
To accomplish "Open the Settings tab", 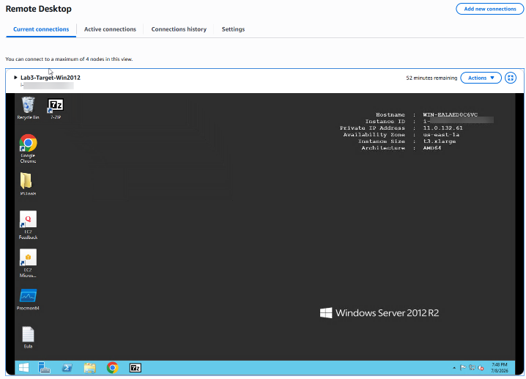I will 233,29.
